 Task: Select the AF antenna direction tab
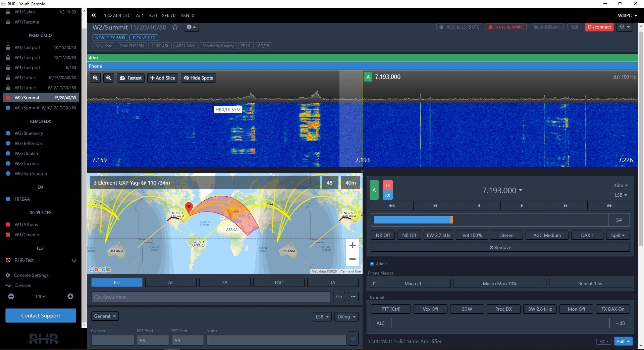(x=171, y=283)
